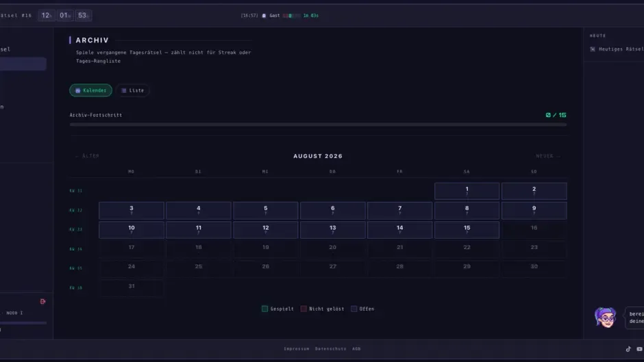
Task: Open the AGB footer link
Action: pos(356,349)
